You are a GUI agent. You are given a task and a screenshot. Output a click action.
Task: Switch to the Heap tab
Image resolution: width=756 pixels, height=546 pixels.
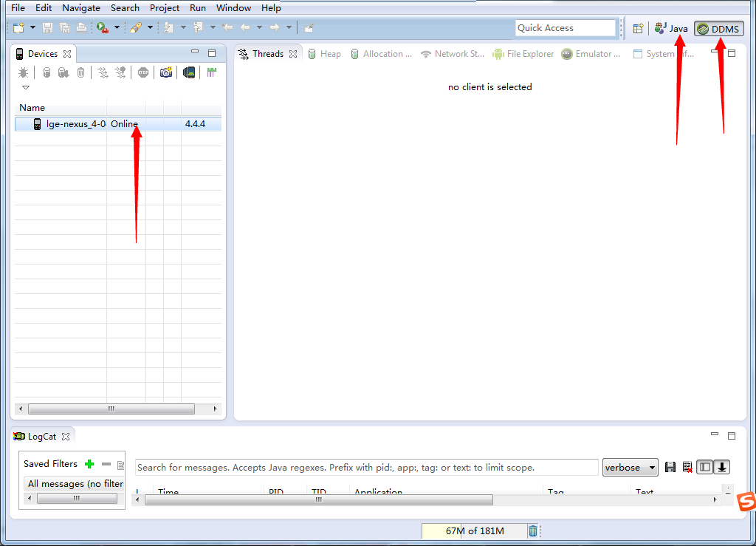pos(324,53)
